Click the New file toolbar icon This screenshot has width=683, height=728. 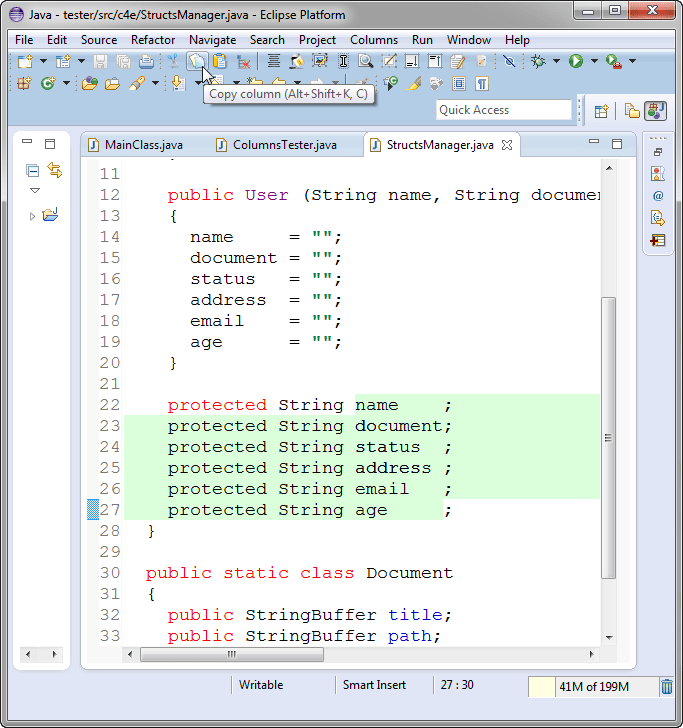pyautogui.click(x=25, y=61)
